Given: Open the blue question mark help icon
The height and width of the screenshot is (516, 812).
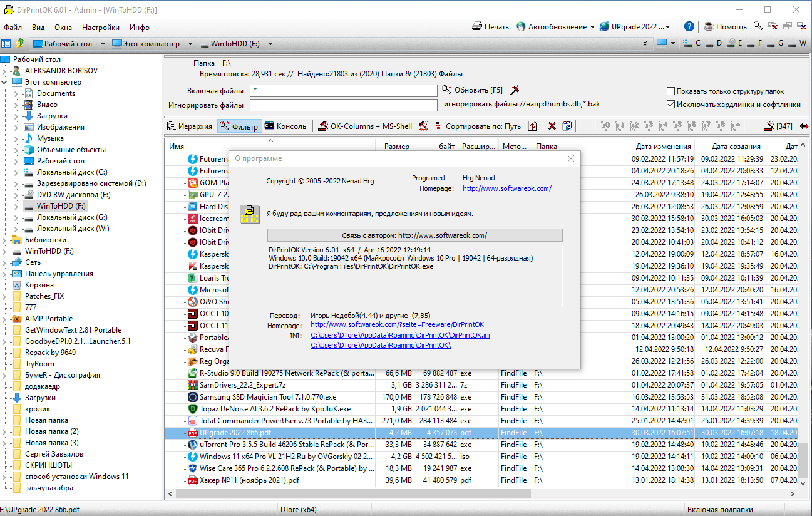Looking at the screenshot, I should pos(689,26).
